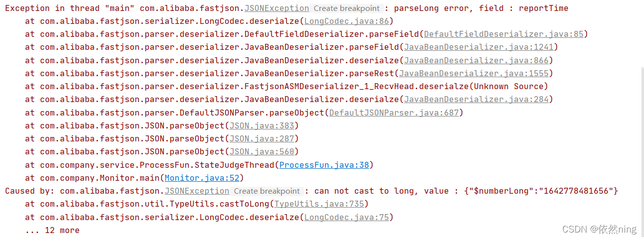Screen dimensions: 644x239
Task: Open DefaultFieldDeserializer.java:85 link
Action: point(504,34)
